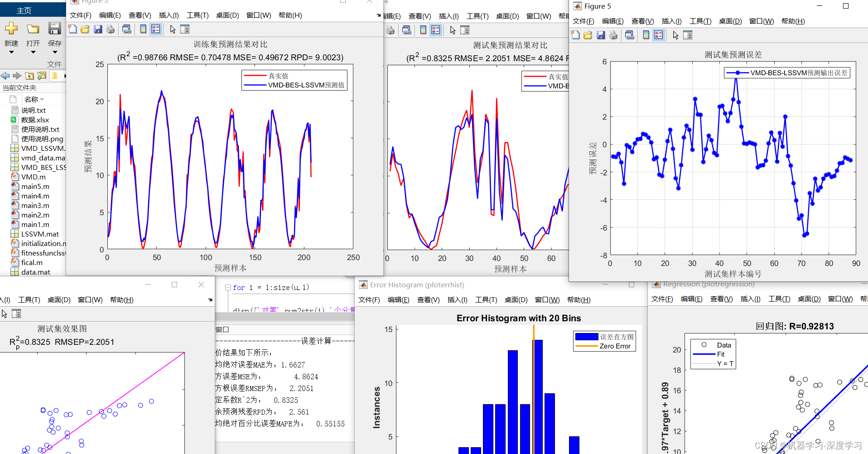Click dock arrow on bottom-left figure menu bar
868x454 pixels.
click(x=210, y=300)
